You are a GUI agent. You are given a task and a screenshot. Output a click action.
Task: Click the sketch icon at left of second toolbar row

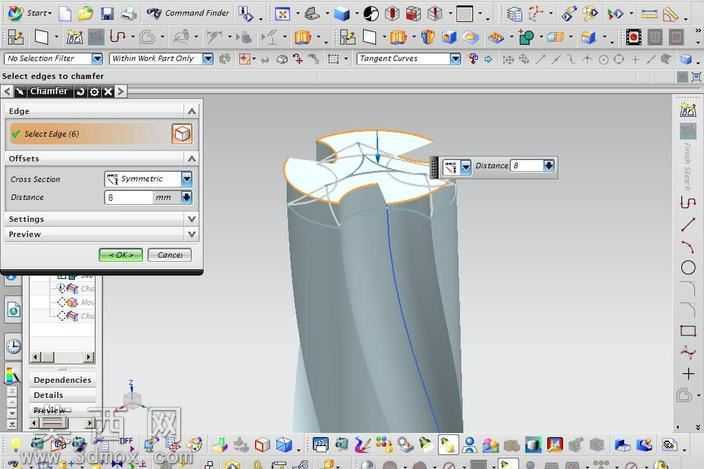tap(15, 37)
